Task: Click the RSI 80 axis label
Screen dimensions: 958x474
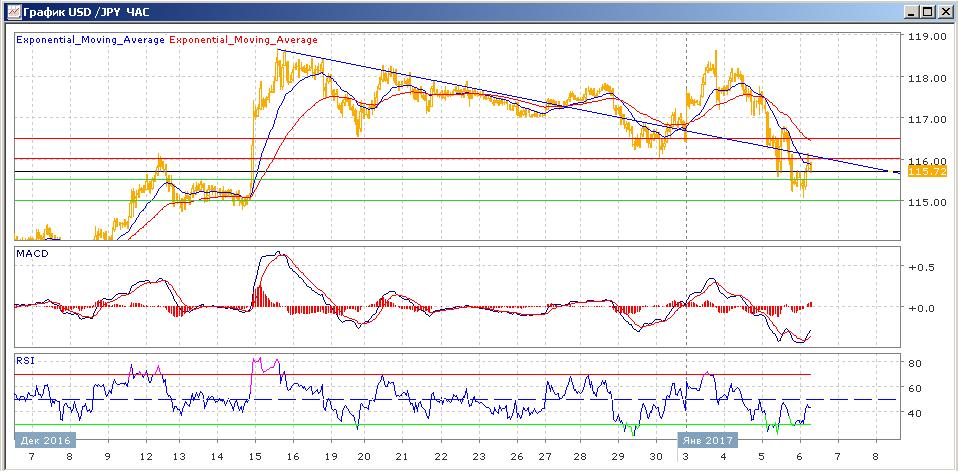Action: (x=913, y=363)
